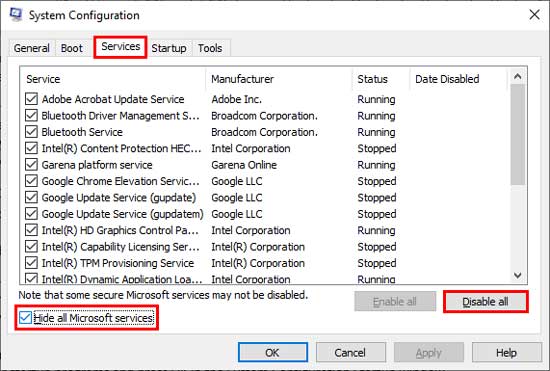
Task: Toggle Intel(R) Content Protection HEC checkbox
Action: click(x=32, y=148)
